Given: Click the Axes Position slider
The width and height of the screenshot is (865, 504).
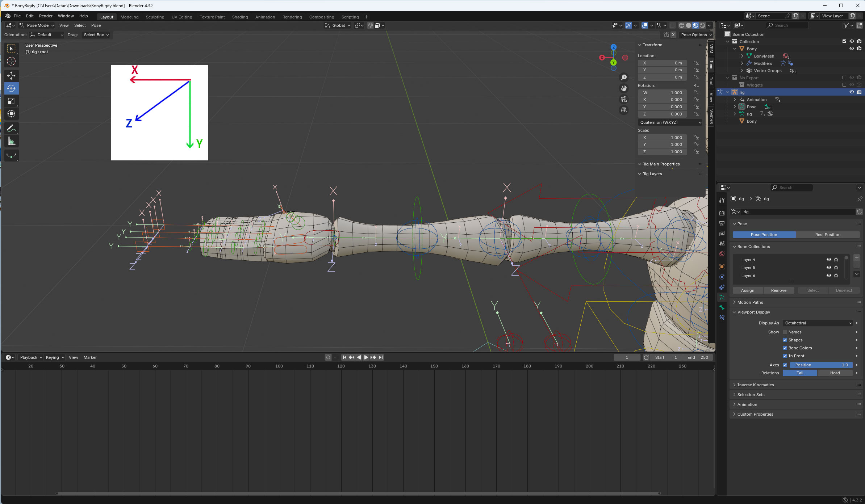Looking at the screenshot, I should [821, 365].
